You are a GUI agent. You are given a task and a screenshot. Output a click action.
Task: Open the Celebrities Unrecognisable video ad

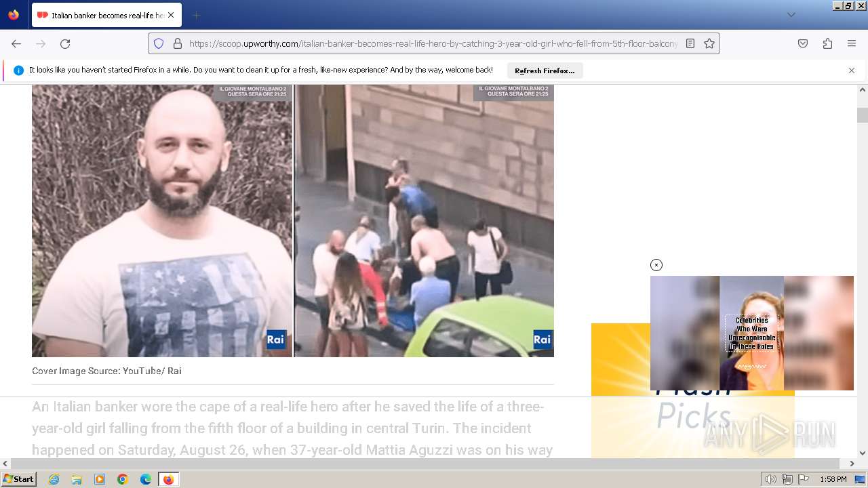coord(752,333)
